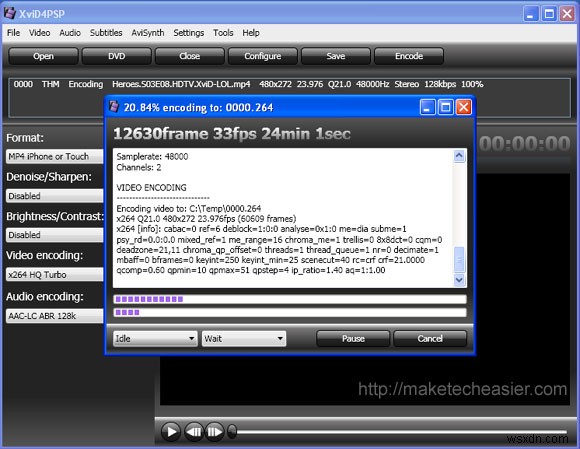Click the Configure toolbar button

coord(263,56)
